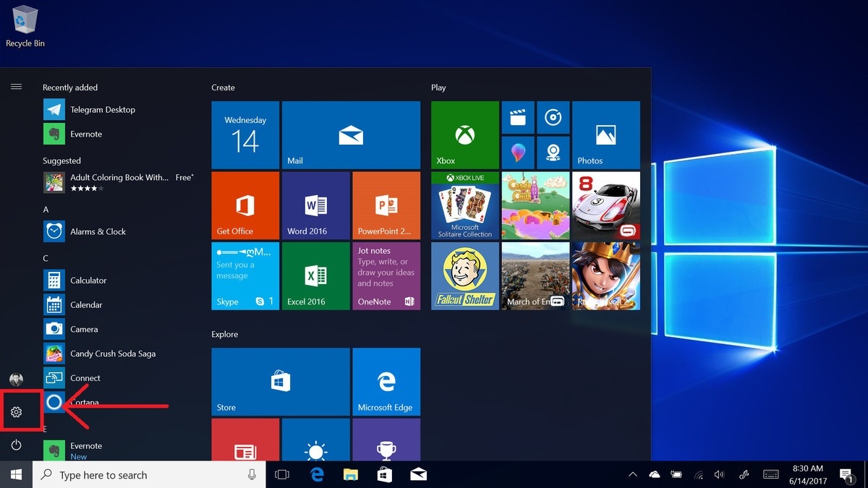Click the user account button above Settings
The height and width of the screenshot is (488, 868).
pos(16,378)
